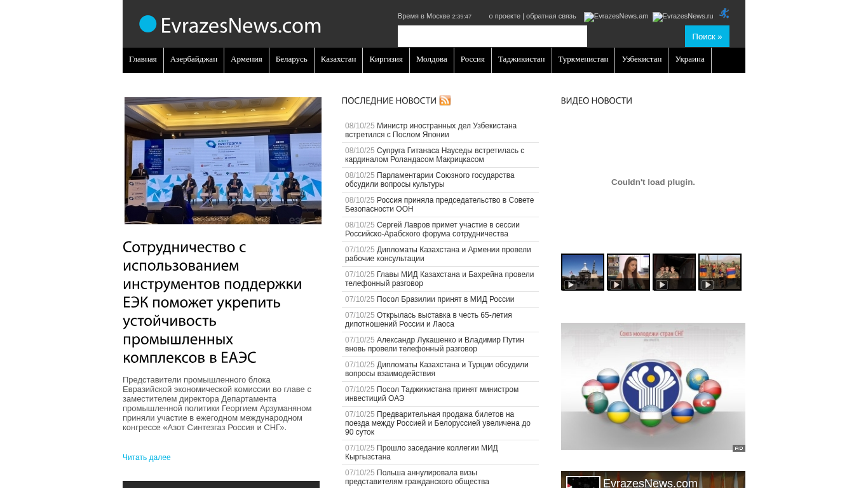Navigate to Узбекистан section
Image resolution: width=868 pixels, height=488 pixels.
coord(642,60)
